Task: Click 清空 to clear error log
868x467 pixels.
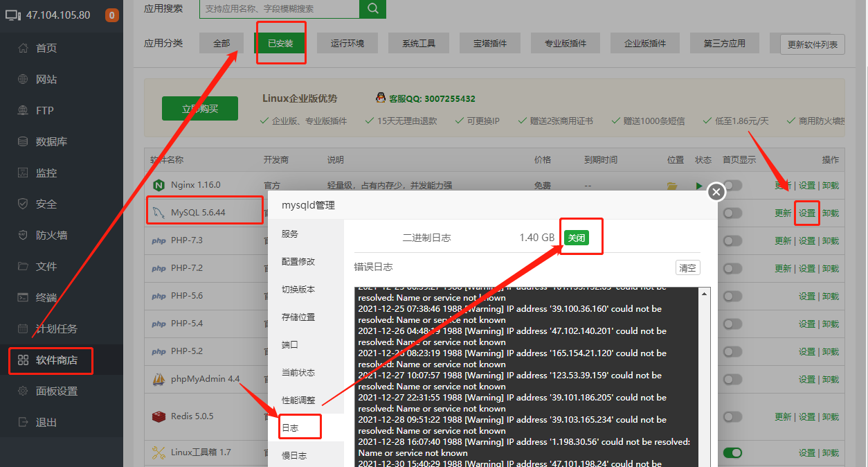Action: point(687,267)
